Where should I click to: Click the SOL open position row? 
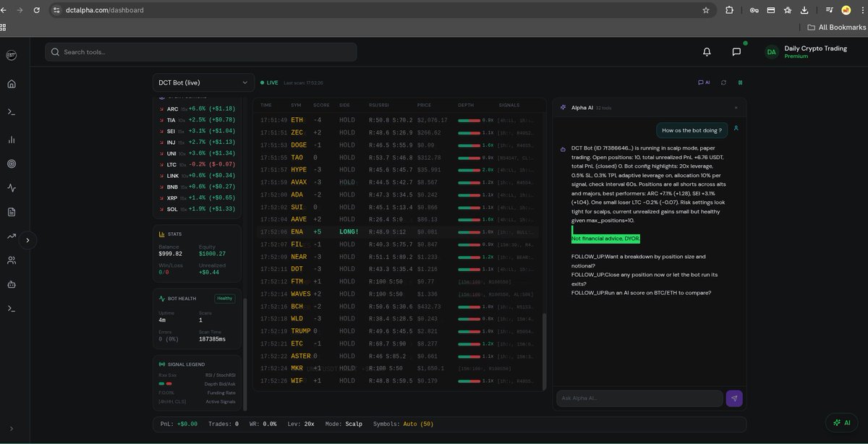tap(197, 209)
